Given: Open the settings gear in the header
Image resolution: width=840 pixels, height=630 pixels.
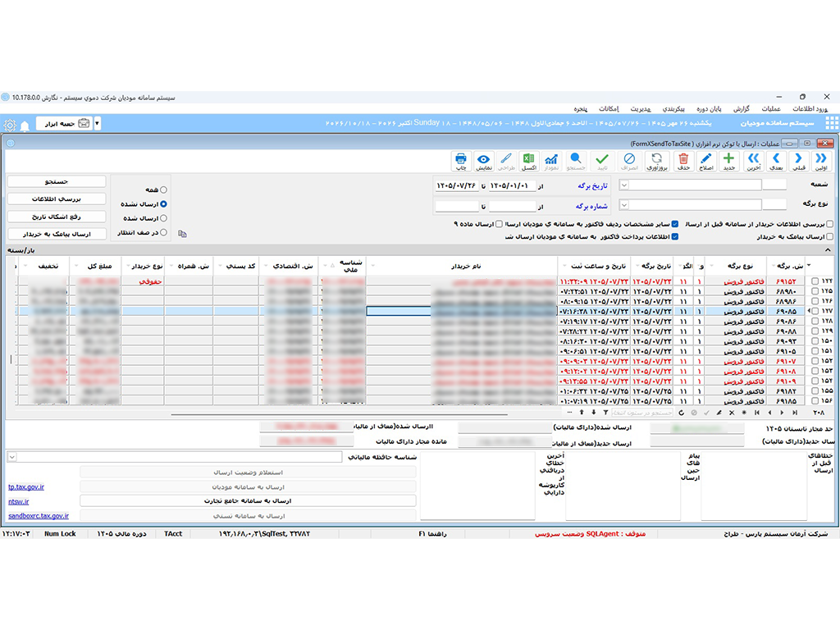Looking at the screenshot, I should pos(10,126).
